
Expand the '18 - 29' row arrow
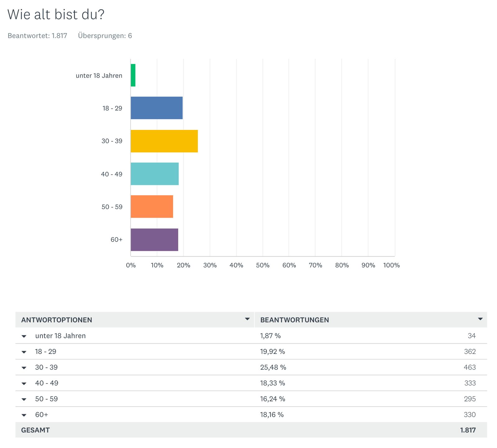(24, 352)
